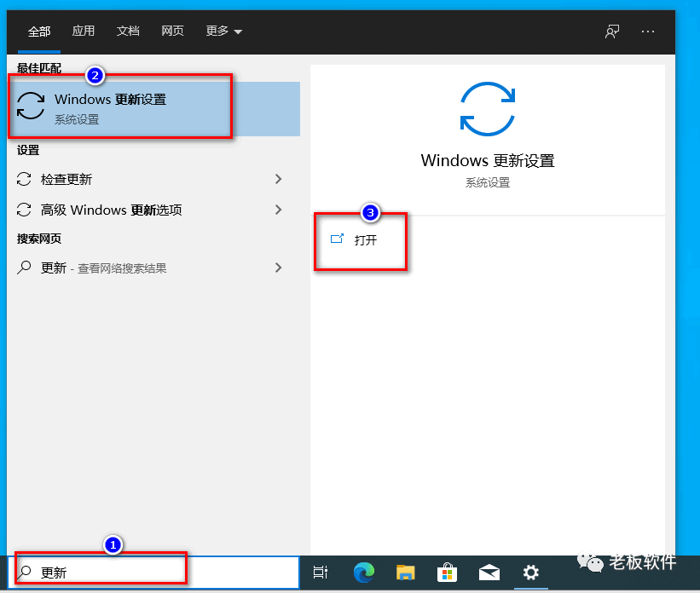The width and height of the screenshot is (700, 593).
Task: Open Settings gear on the taskbar
Action: (x=531, y=573)
